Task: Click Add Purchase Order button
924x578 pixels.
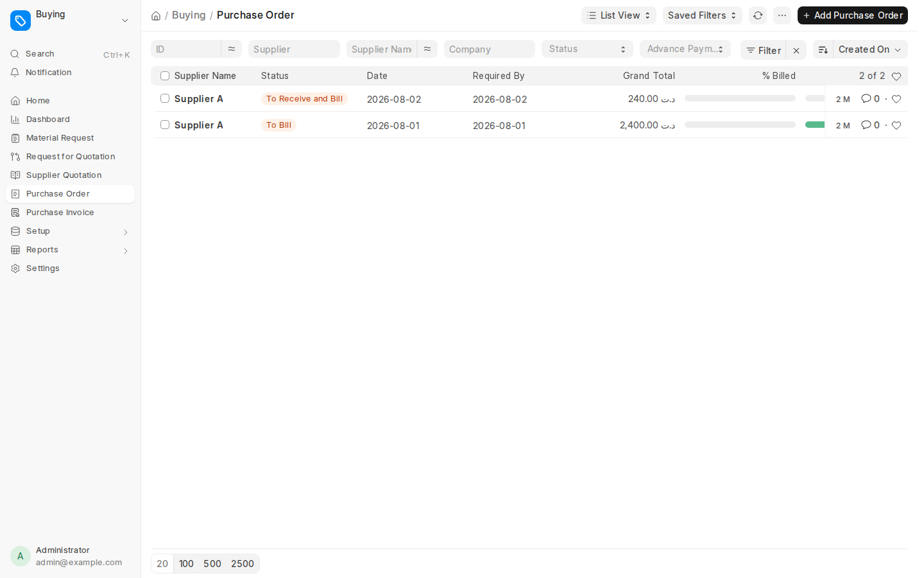Action: point(852,15)
